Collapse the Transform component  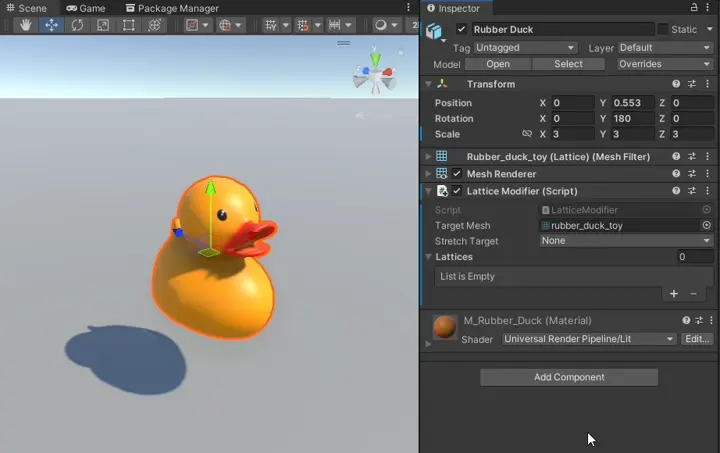pos(428,84)
